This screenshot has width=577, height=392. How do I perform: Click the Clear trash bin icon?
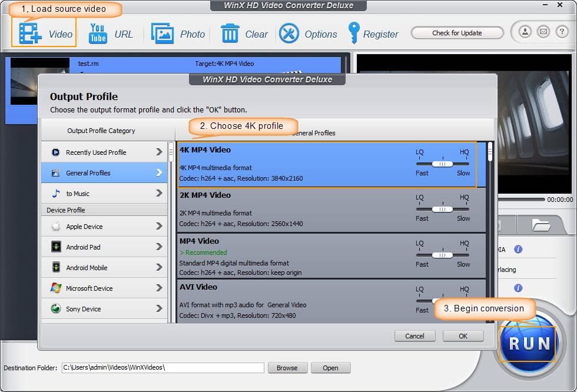point(230,34)
